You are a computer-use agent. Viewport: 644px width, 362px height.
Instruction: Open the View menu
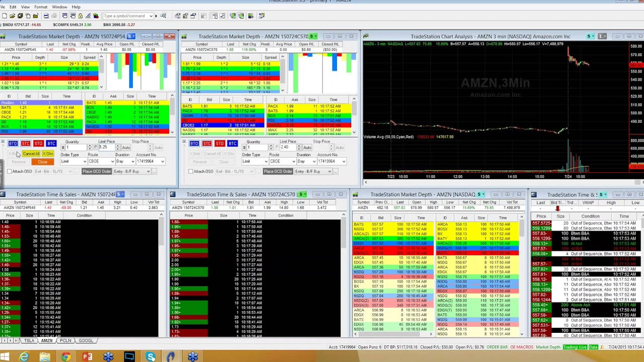(x=25, y=7)
